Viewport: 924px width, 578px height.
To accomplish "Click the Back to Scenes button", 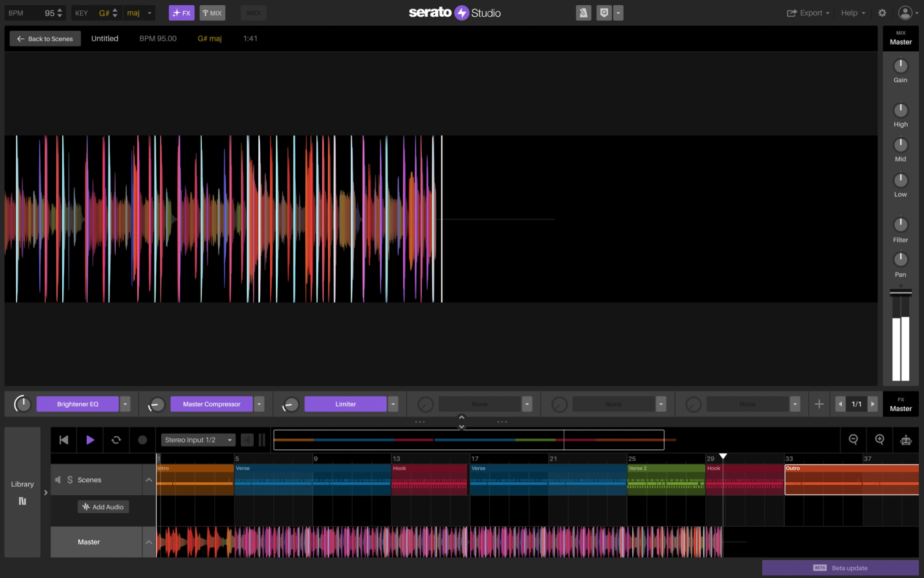I will (44, 38).
